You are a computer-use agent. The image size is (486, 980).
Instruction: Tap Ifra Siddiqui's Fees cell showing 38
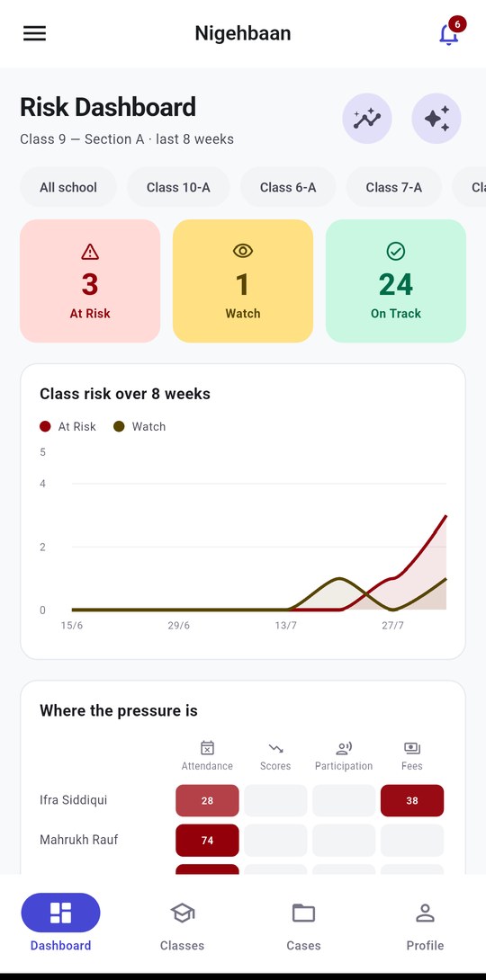pyautogui.click(x=412, y=800)
